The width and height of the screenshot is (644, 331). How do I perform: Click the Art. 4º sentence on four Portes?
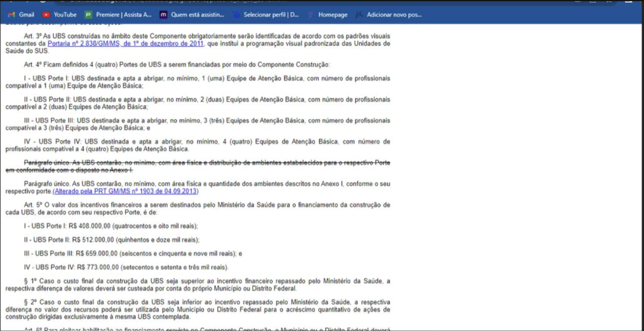tap(177, 64)
